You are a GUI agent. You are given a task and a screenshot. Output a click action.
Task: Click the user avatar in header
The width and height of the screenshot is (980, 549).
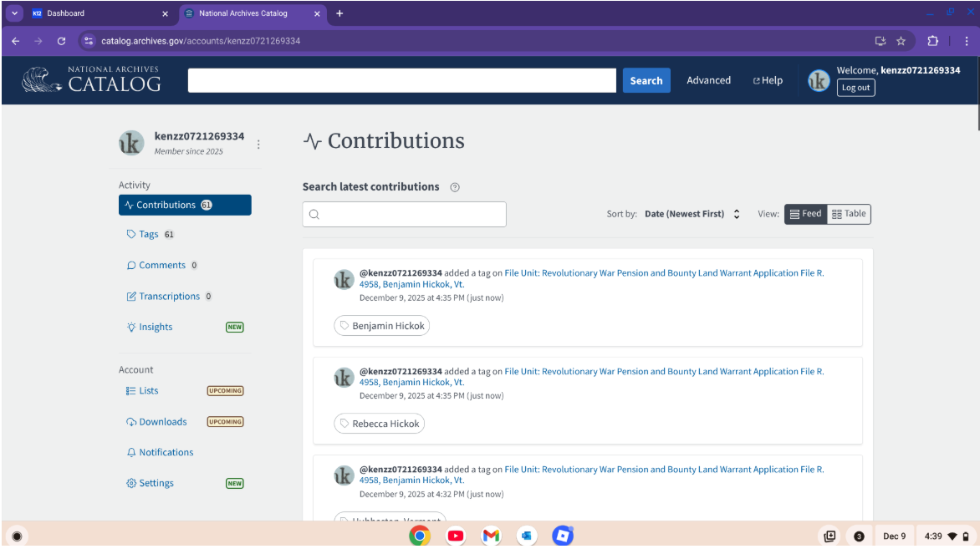pyautogui.click(x=819, y=80)
